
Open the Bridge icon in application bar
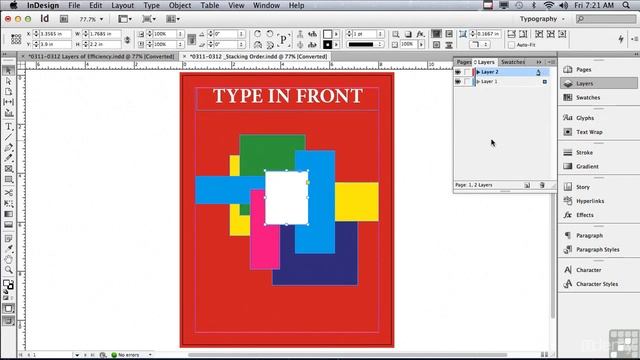pyautogui.click(x=64, y=19)
